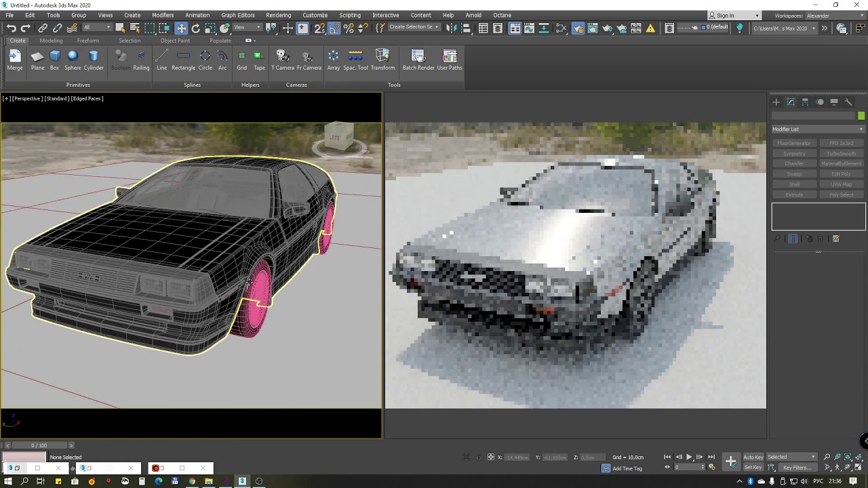Click the Key Filters button
This screenshot has width=868, height=488.
pyautogui.click(x=797, y=468)
